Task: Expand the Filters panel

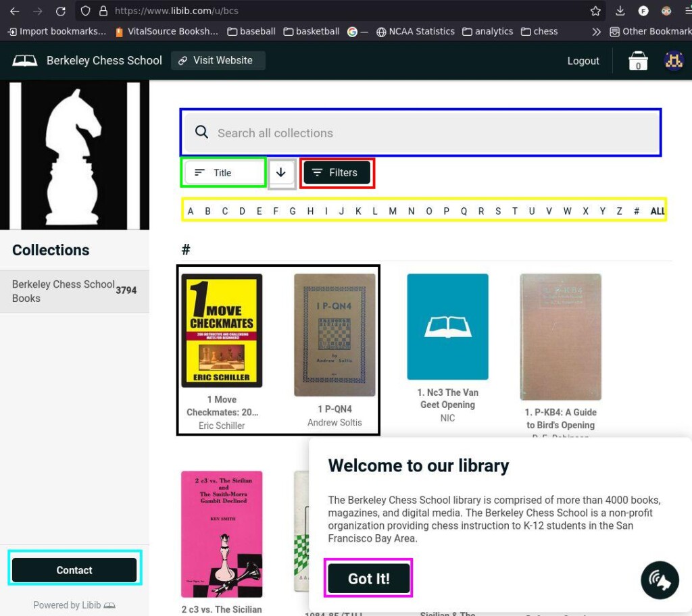Action: click(337, 173)
